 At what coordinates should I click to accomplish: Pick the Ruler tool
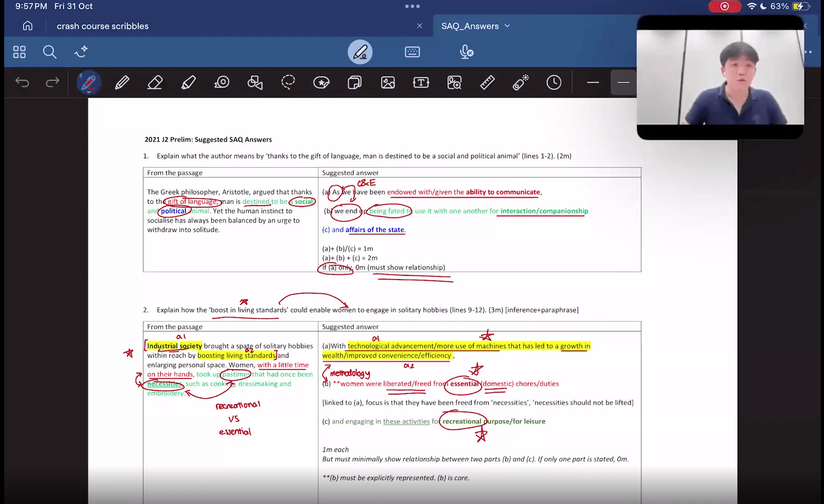tap(487, 83)
